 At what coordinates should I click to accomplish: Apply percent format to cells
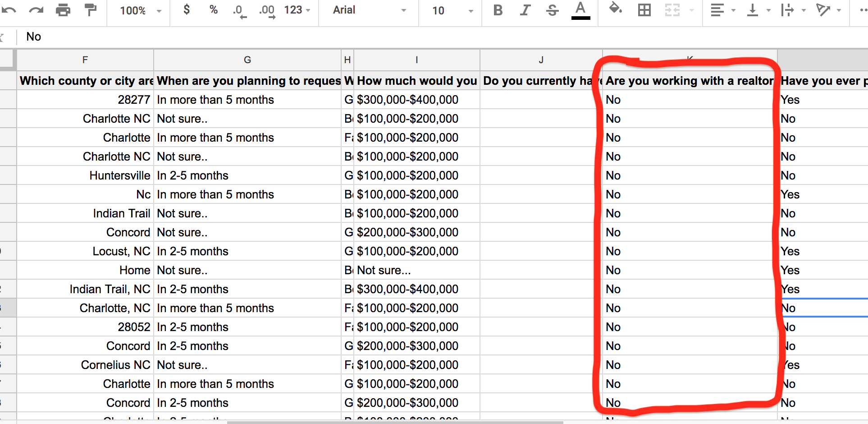(214, 10)
